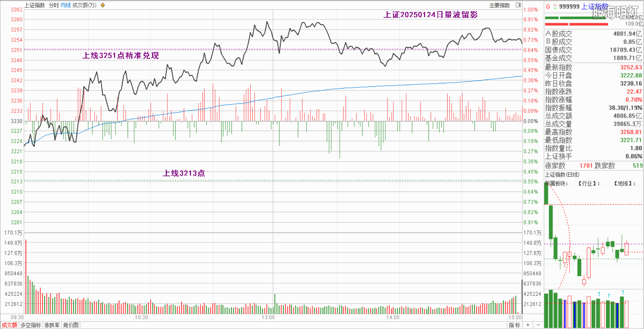The image size is (644, 329).
Task: Switch to the 涨跌率 tab
Action: click(52, 325)
